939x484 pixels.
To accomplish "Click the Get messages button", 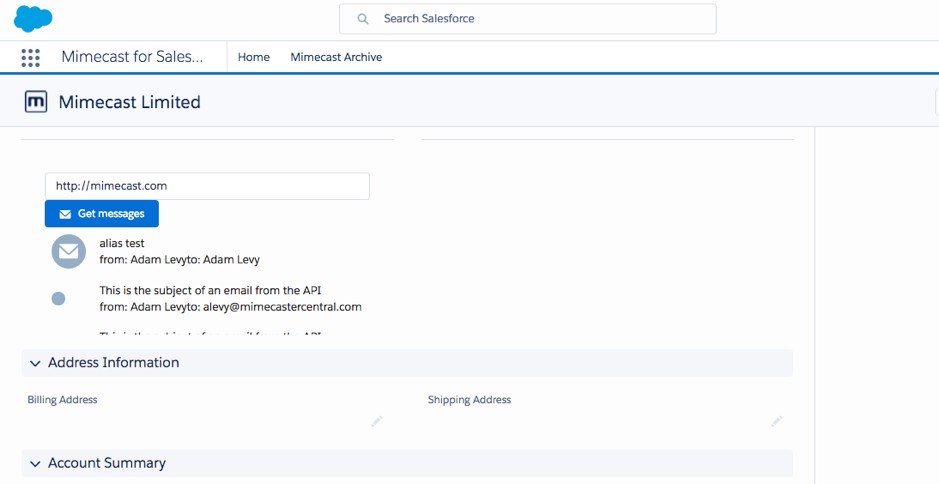I will [x=102, y=214].
